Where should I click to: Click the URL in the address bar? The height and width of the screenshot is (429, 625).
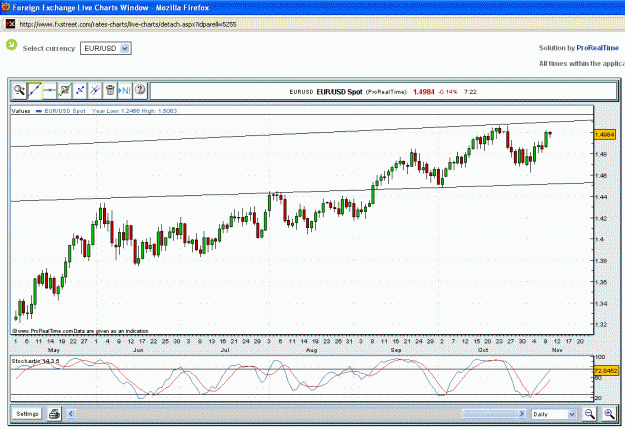pos(128,24)
